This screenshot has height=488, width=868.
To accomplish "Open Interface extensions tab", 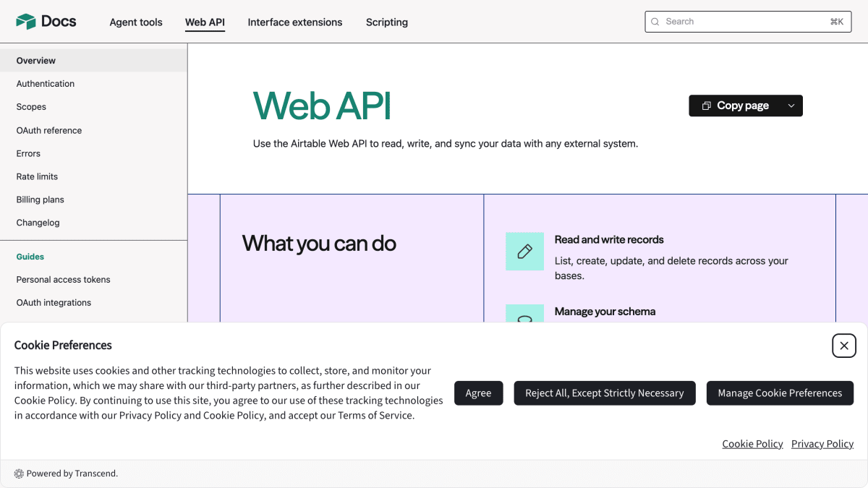I will (x=295, y=22).
